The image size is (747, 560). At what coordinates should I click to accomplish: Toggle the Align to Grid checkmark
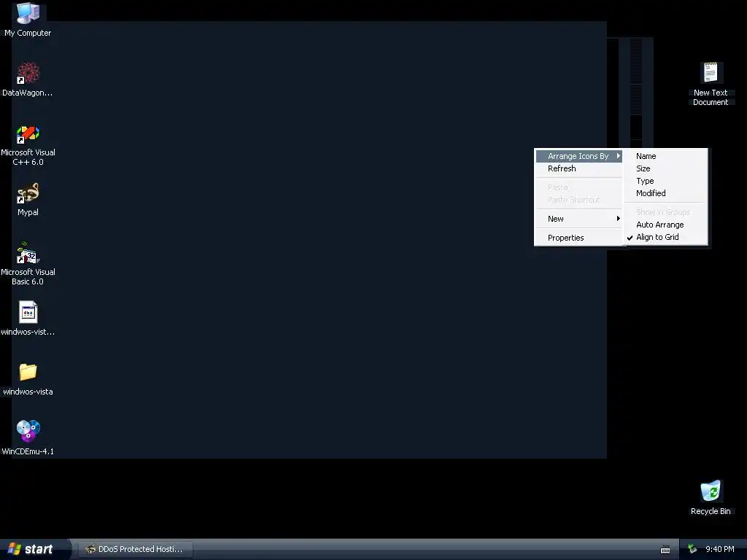(665, 237)
